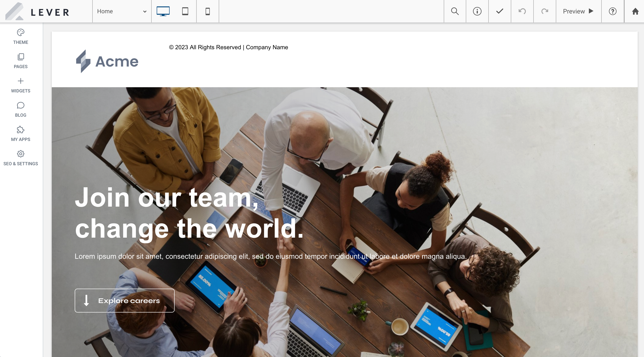This screenshot has width=644, height=357.
Task: Undo the last change
Action: point(522,11)
